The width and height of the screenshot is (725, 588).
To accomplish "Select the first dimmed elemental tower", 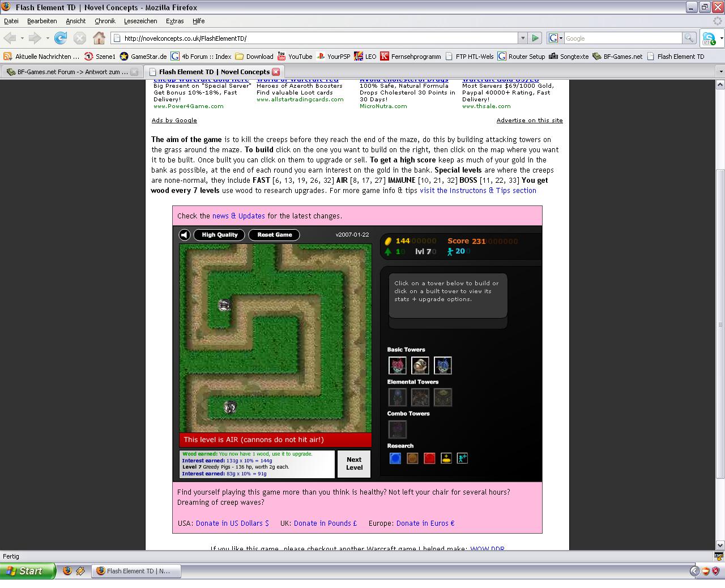I will 398,397.
